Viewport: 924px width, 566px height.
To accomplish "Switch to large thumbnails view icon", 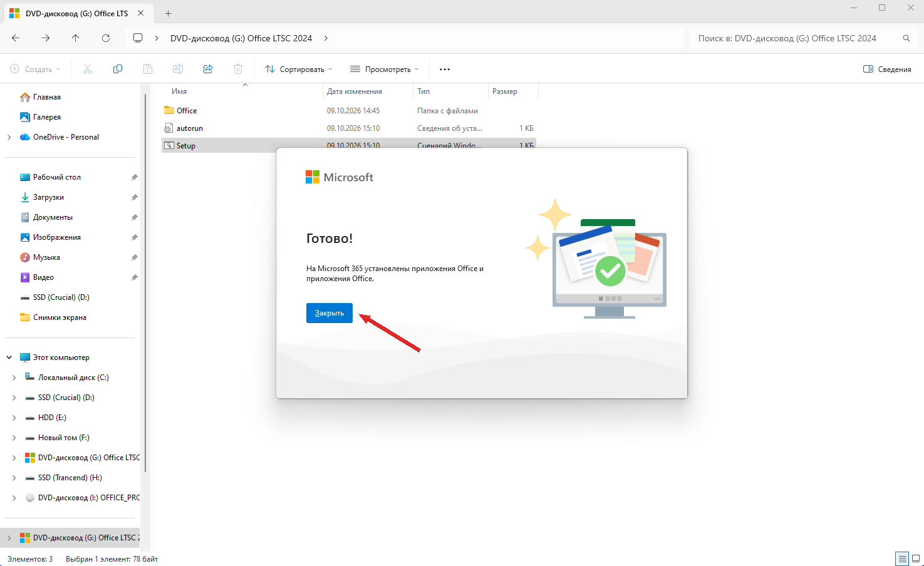I will (x=916, y=558).
